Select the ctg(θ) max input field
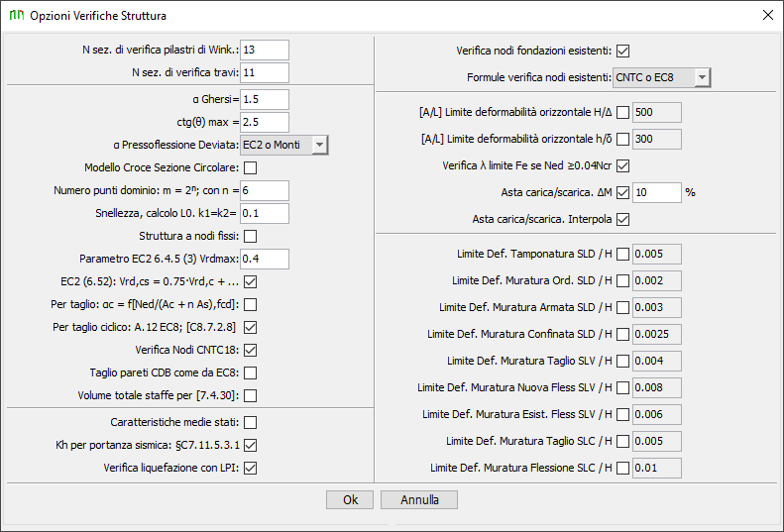The width and height of the screenshot is (784, 532). tap(265, 122)
